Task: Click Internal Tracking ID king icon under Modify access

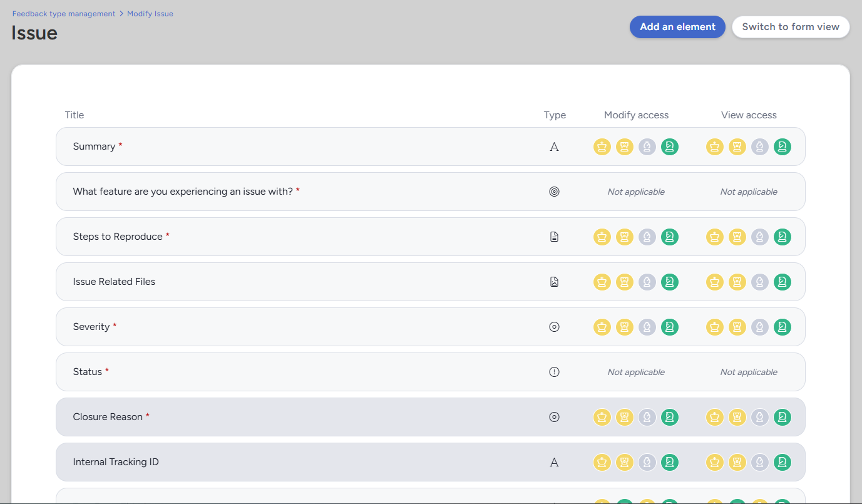Action: [x=602, y=462]
